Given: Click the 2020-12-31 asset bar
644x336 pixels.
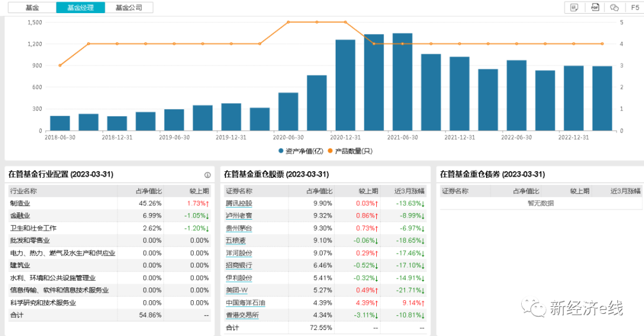Looking at the screenshot, I should click(x=345, y=85).
